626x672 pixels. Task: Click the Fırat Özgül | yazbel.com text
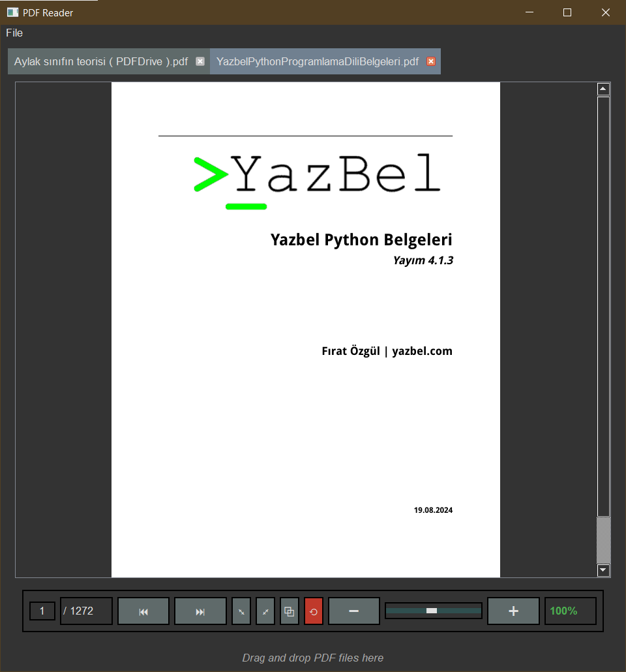[387, 351]
